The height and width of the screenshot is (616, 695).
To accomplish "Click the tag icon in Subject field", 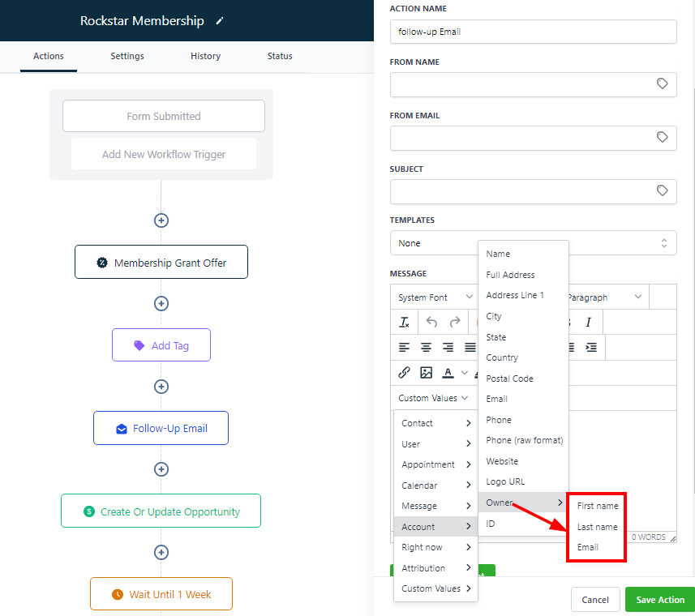I will (x=662, y=191).
